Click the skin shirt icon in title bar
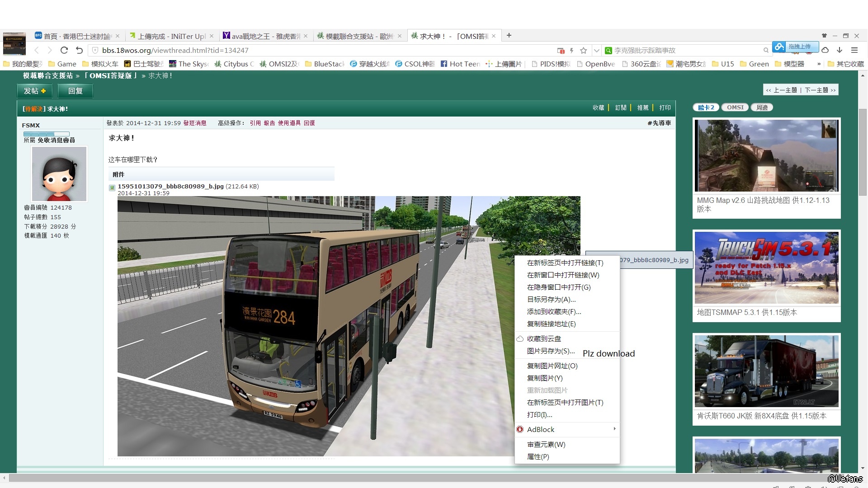Viewport: 868px width, 488px height. [824, 35]
